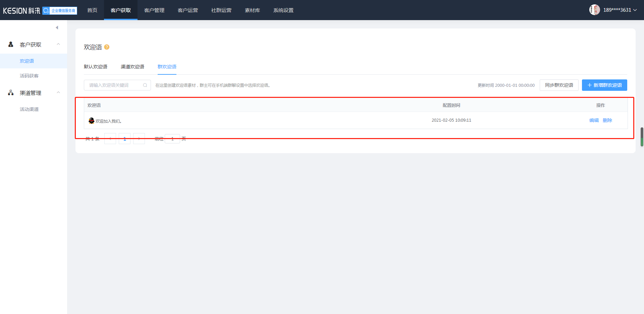Click the penguin avatar in 欢迎加入我们 row
Viewport: 644px width, 314px height.
click(91, 121)
